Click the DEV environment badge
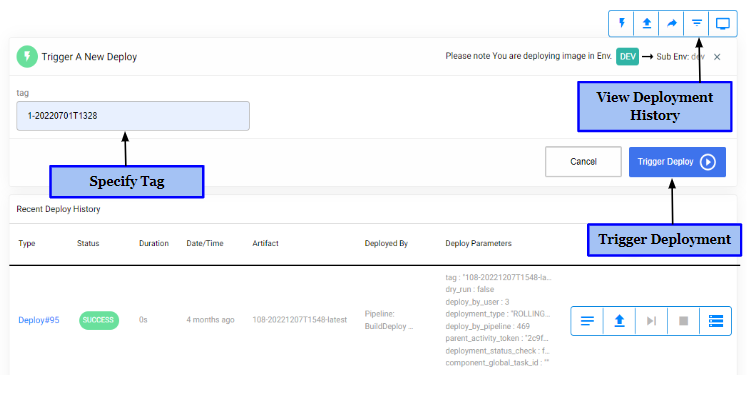The height and width of the screenshot is (397, 749). point(627,57)
